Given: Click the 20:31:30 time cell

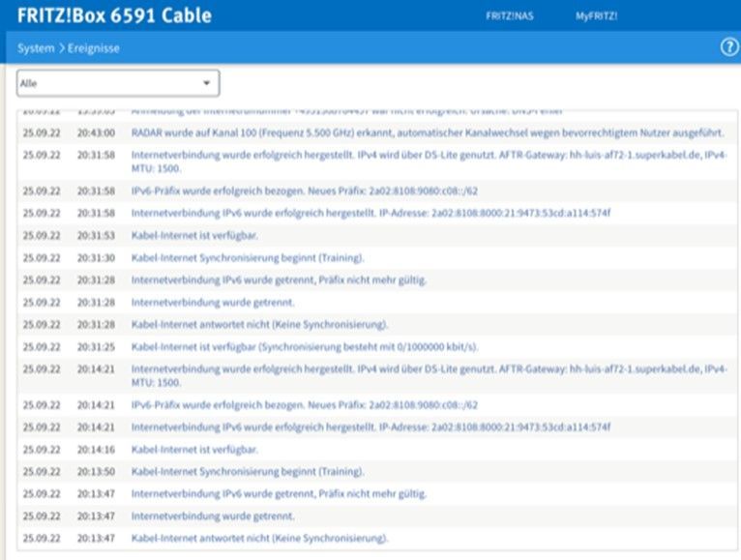Looking at the screenshot, I should click(96, 257).
